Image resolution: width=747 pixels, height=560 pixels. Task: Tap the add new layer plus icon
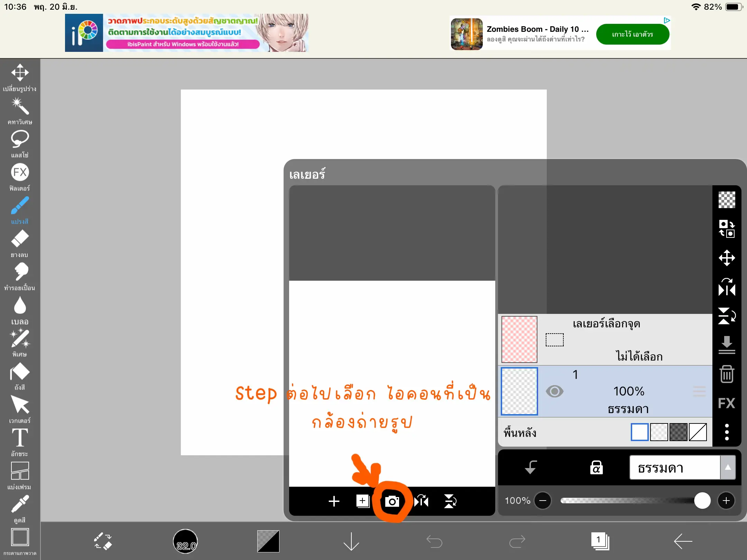(x=334, y=501)
